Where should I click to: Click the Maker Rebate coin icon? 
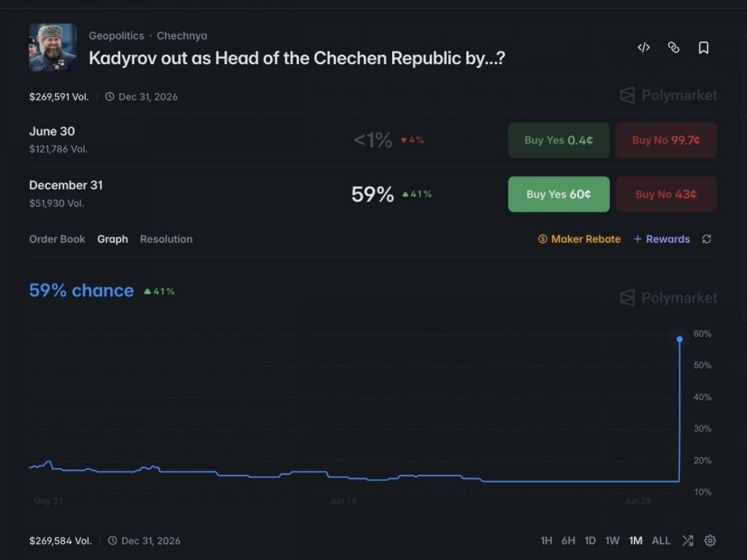pyautogui.click(x=542, y=239)
